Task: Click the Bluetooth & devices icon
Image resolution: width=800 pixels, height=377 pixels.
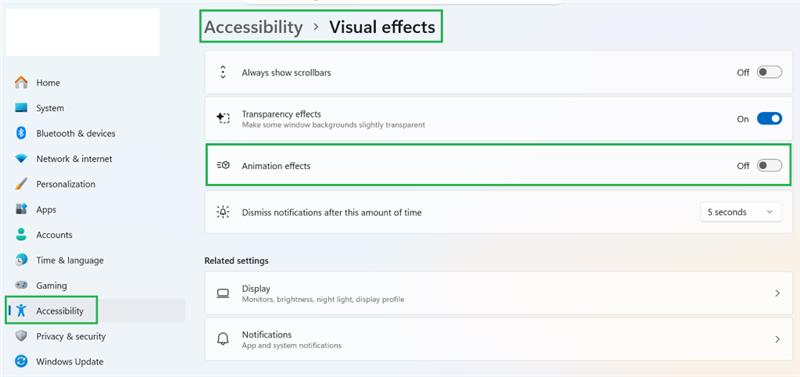Action: [x=21, y=133]
